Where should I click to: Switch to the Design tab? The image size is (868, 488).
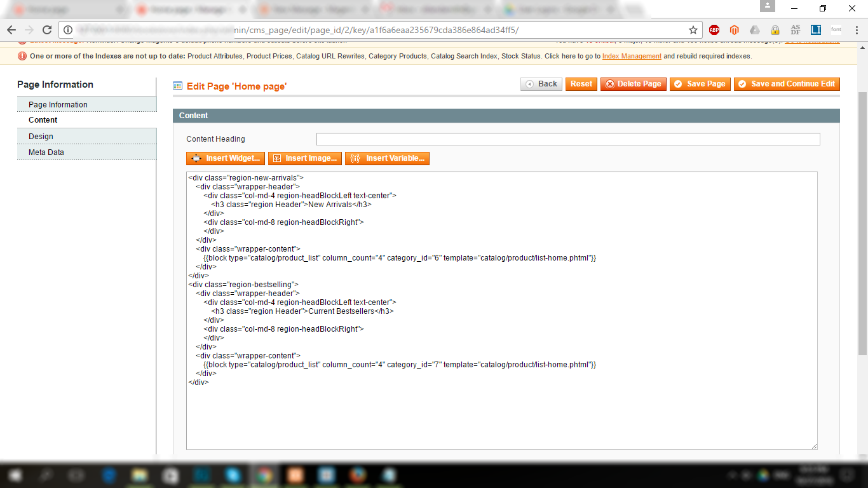click(x=41, y=137)
